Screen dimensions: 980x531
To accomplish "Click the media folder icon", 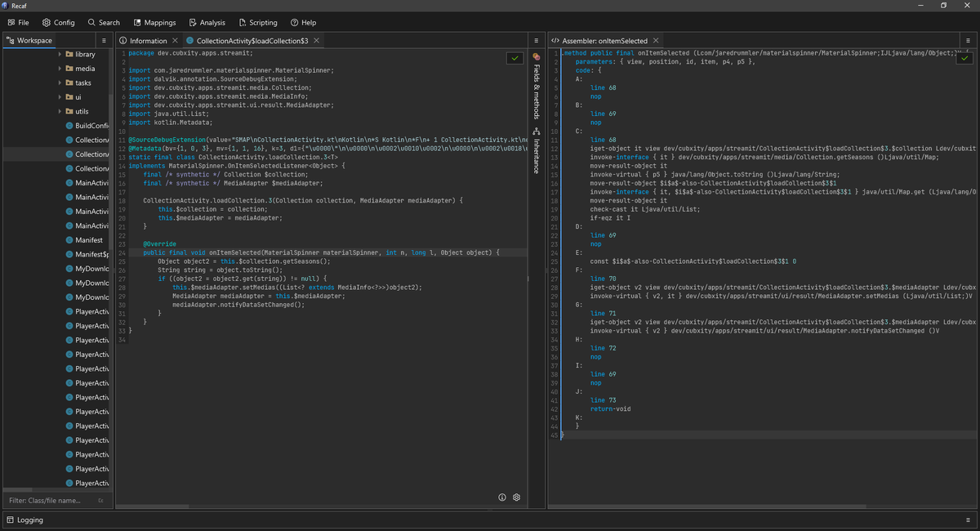I will tap(69, 69).
